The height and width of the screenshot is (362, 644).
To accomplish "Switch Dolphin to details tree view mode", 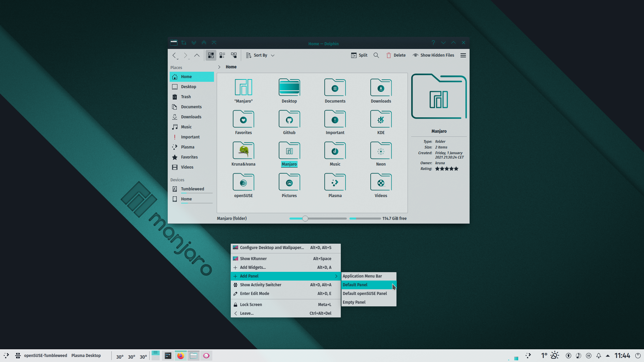I will coord(234,55).
